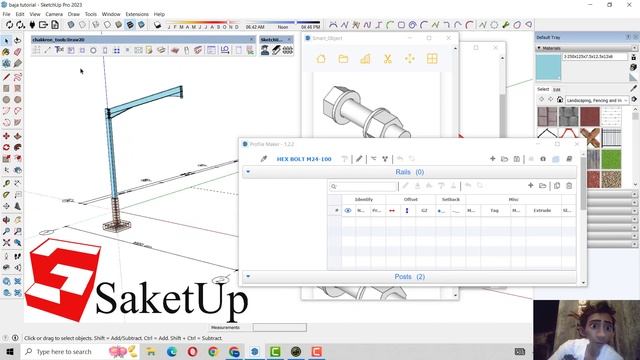Select the Eraser tool
The image size is (640, 360).
coord(18,52)
